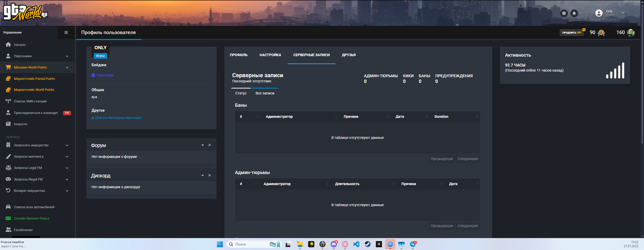Sort admin-jail table by Длительность column
644x250 pixels.
click(x=364, y=184)
